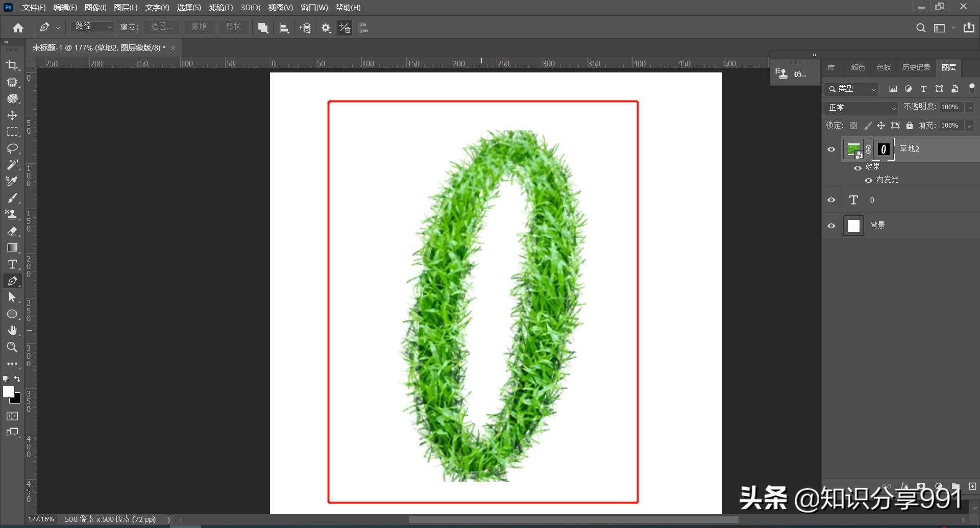The height and width of the screenshot is (528, 980).
Task: Select the Move tool
Action: (x=13, y=115)
